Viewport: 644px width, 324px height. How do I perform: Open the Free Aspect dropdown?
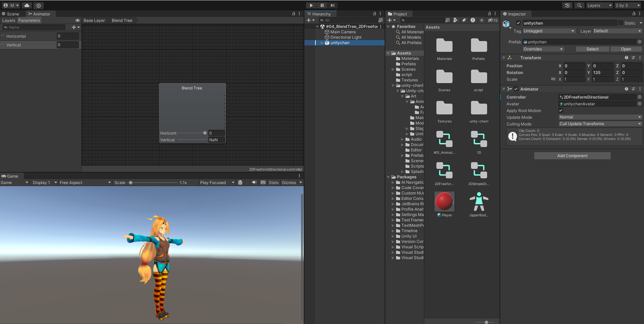[85, 183]
